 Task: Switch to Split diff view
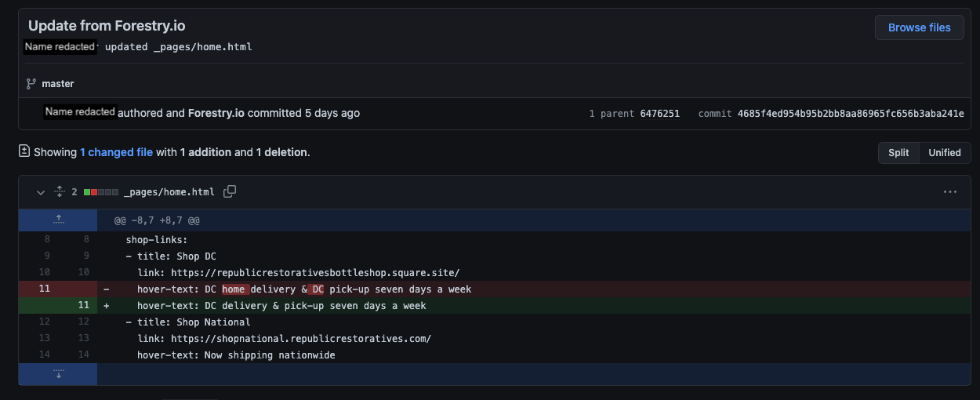898,153
